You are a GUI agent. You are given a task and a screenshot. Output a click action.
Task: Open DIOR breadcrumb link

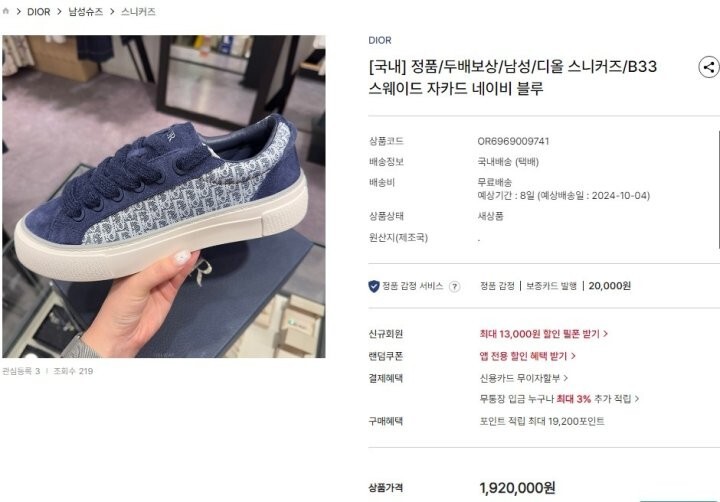point(39,12)
